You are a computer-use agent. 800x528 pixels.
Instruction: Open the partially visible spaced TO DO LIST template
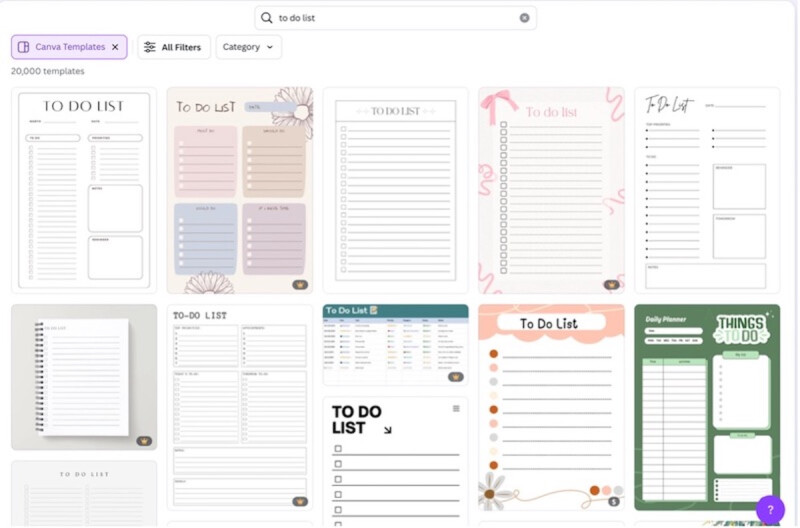(84, 494)
